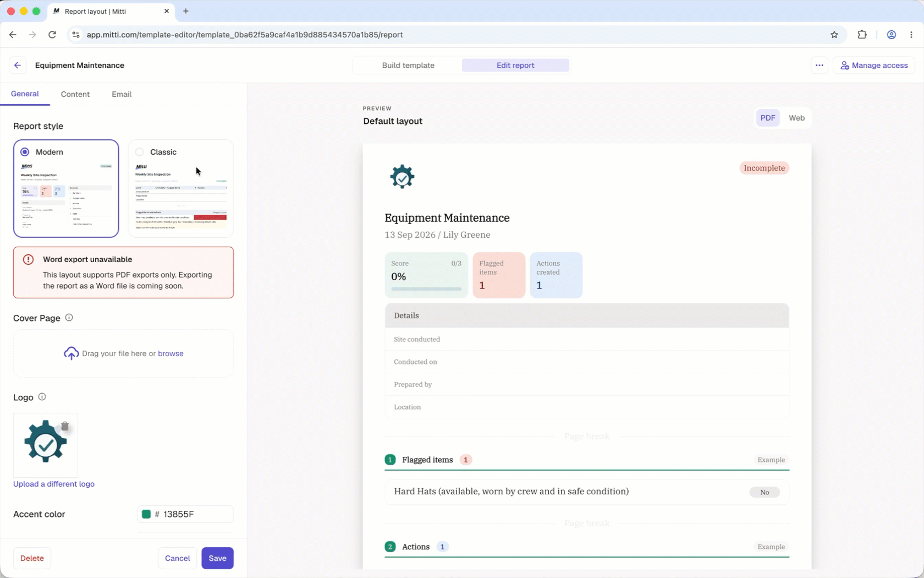The height and width of the screenshot is (578, 924).
Task: Click the browser back navigation arrow
Action: (13, 35)
